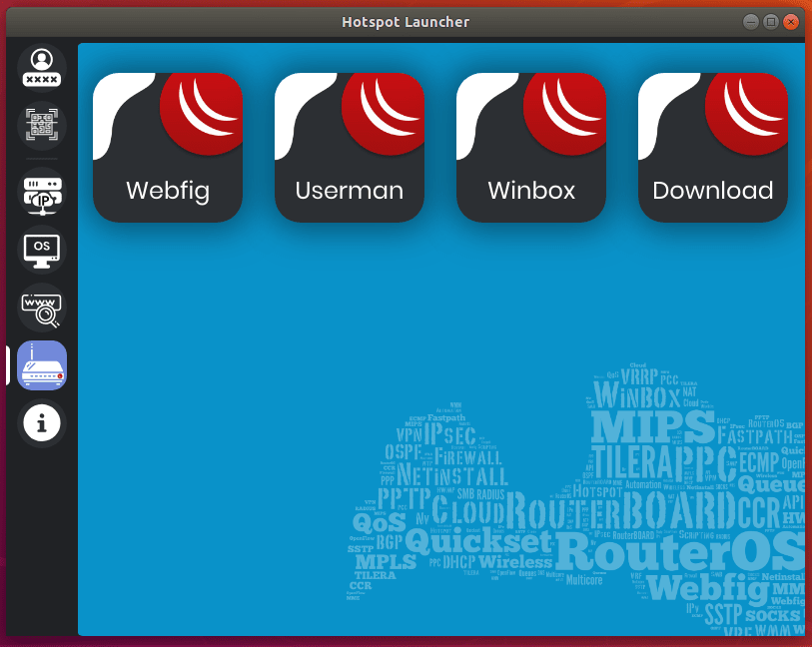Launch the Webfig tile
The height and width of the screenshot is (647, 812).
168,148
